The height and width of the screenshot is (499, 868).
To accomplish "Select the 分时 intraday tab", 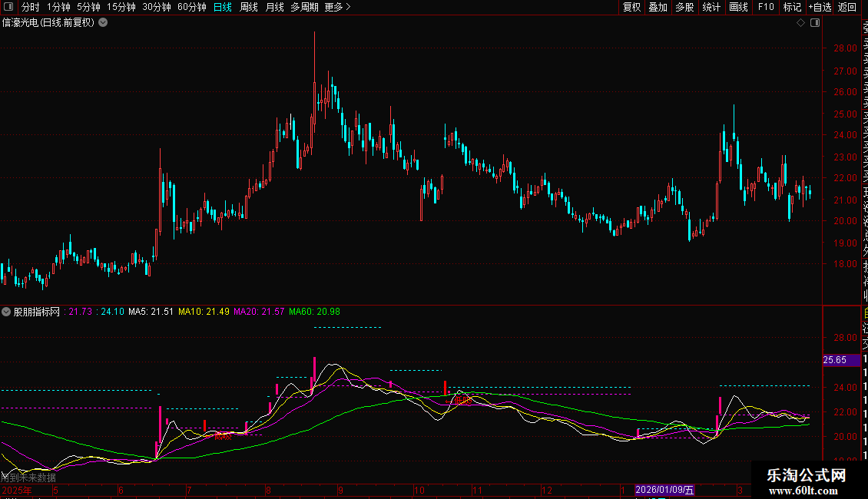I will pos(30,7).
